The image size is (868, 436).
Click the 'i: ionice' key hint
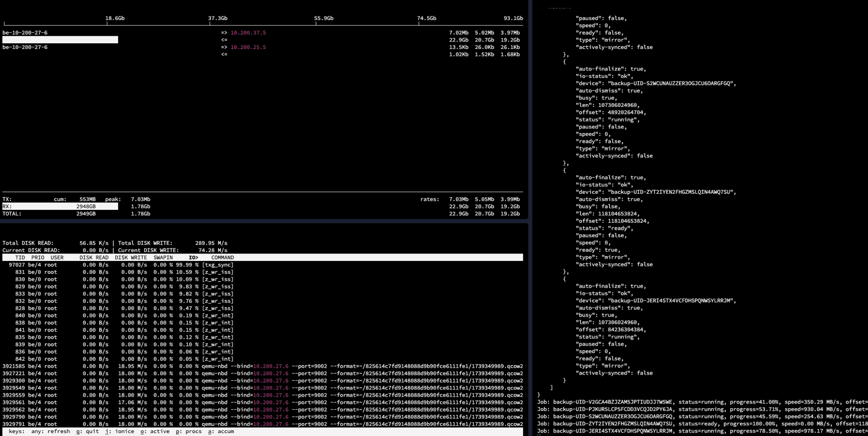(x=119, y=431)
